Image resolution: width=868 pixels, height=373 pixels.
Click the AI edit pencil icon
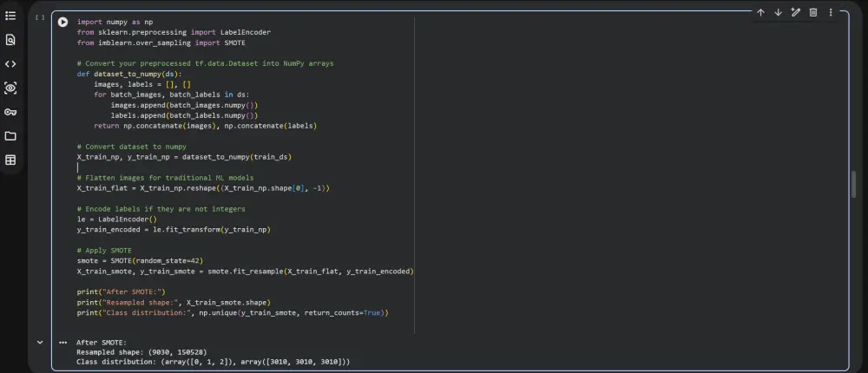[x=795, y=12]
